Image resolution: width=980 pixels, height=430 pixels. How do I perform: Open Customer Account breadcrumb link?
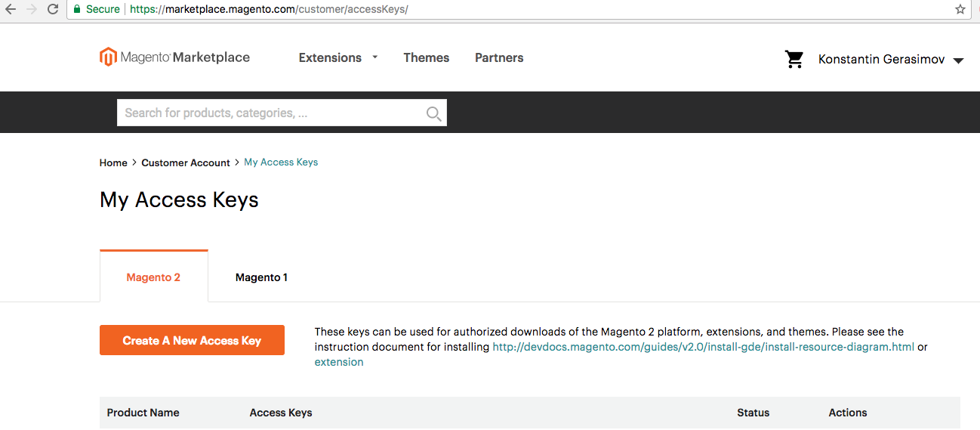pos(186,162)
